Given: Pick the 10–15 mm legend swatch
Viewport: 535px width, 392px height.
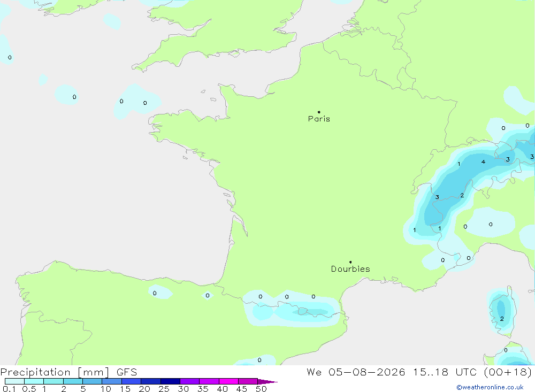Looking at the screenshot, I should click(x=112, y=381).
